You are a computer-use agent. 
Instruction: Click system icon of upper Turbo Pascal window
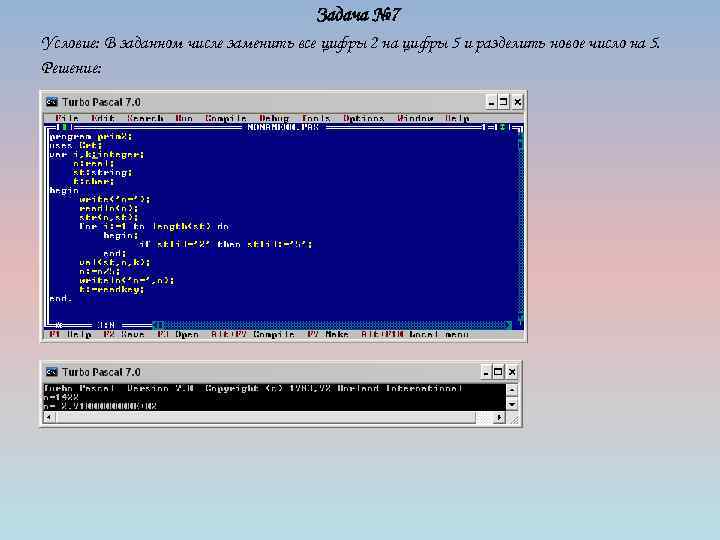tap(51, 102)
